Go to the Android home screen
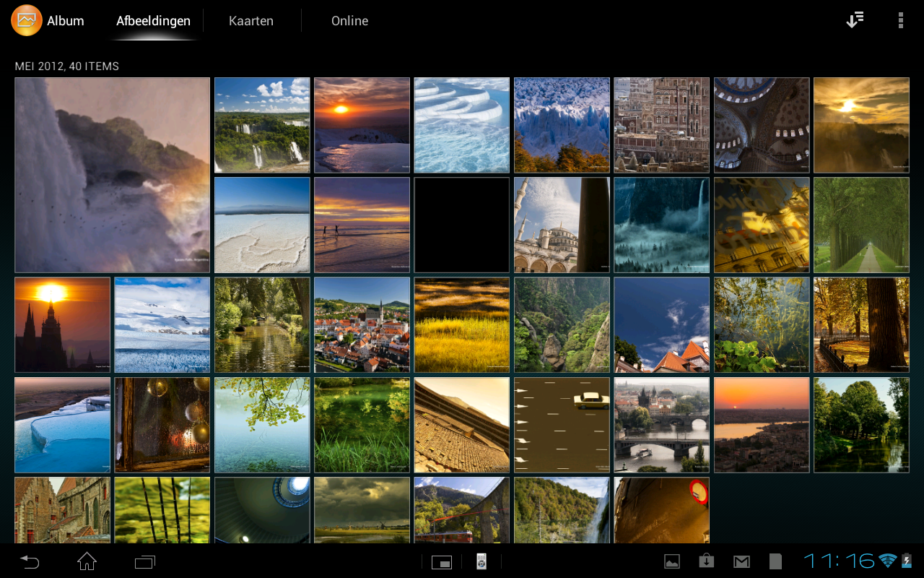 pos(87,561)
